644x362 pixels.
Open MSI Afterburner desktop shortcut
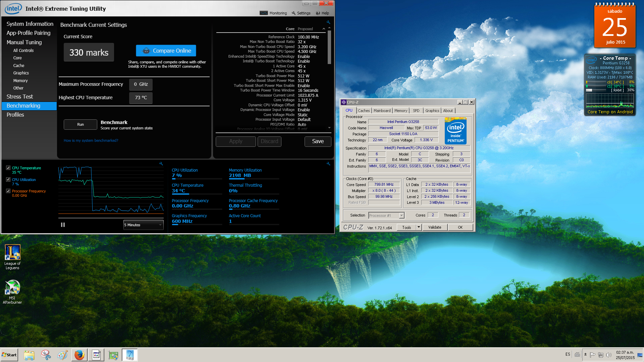12,292
